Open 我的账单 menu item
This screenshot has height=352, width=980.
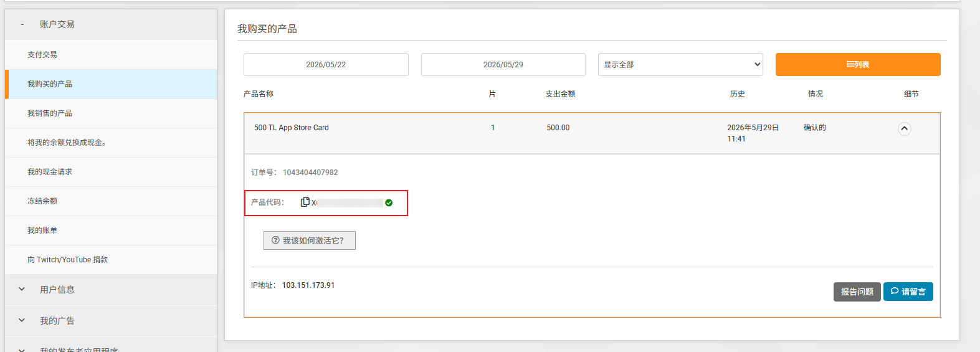111,231
